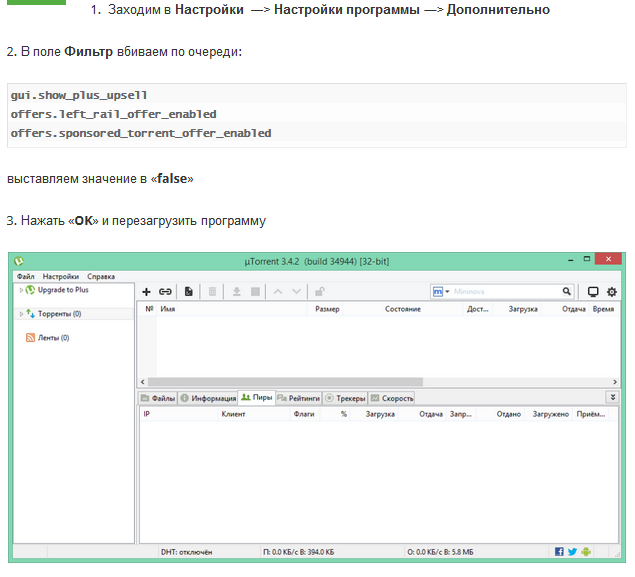Open Preferences via the gear icon
The width and height of the screenshot is (635, 577).
point(612,292)
